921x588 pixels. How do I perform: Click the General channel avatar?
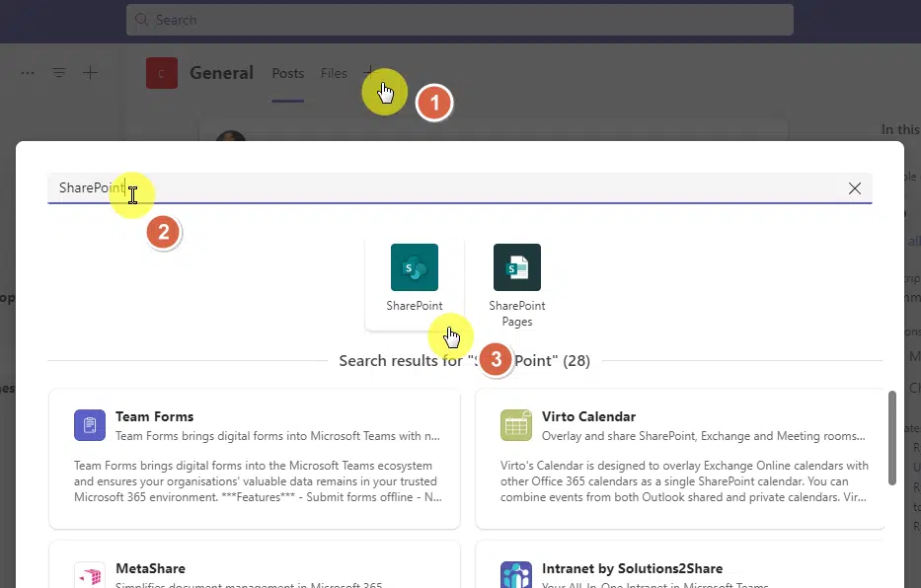click(162, 73)
